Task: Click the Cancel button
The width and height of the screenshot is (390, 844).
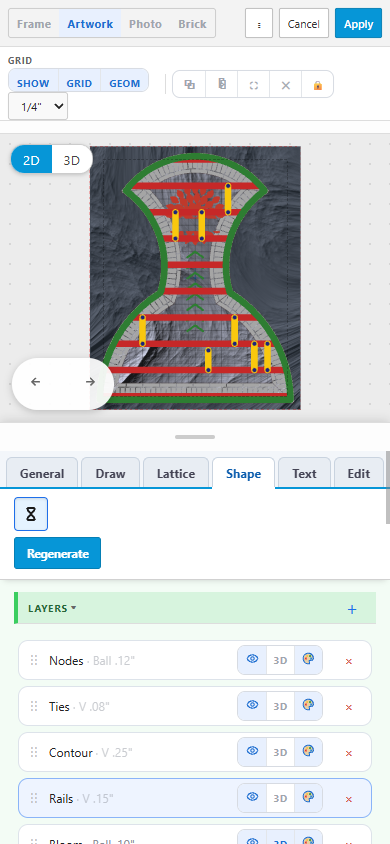Action: (303, 24)
